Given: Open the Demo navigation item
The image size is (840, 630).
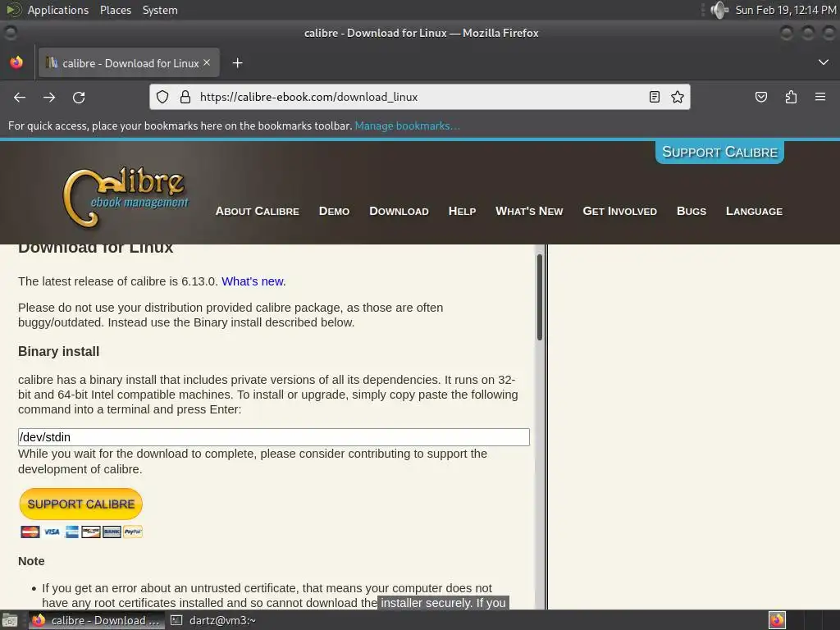Looking at the screenshot, I should tap(335, 211).
